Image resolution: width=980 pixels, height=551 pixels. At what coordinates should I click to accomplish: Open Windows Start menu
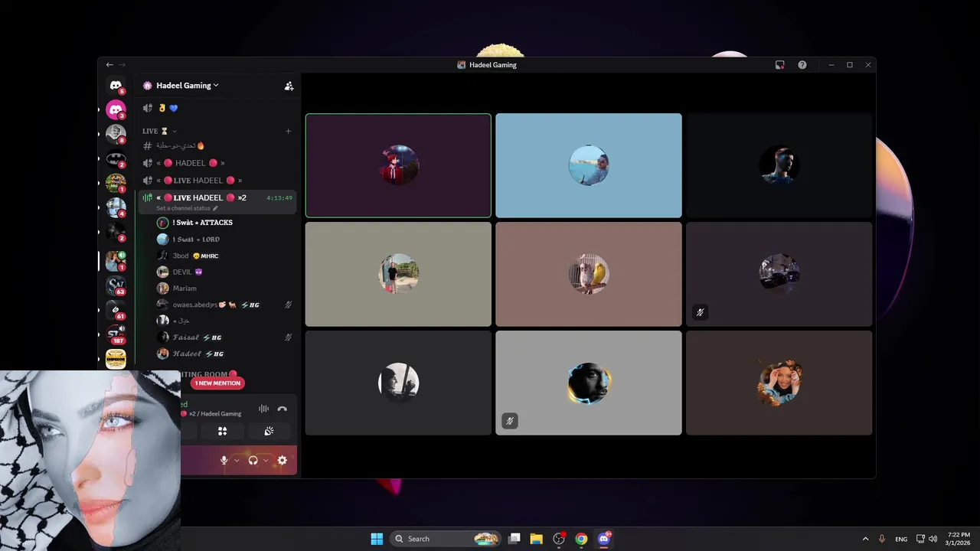(377, 539)
